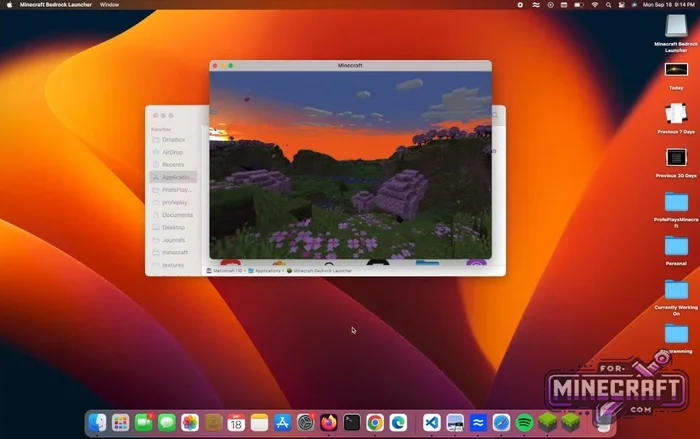Open Documents in Finder sidebar

tap(177, 215)
